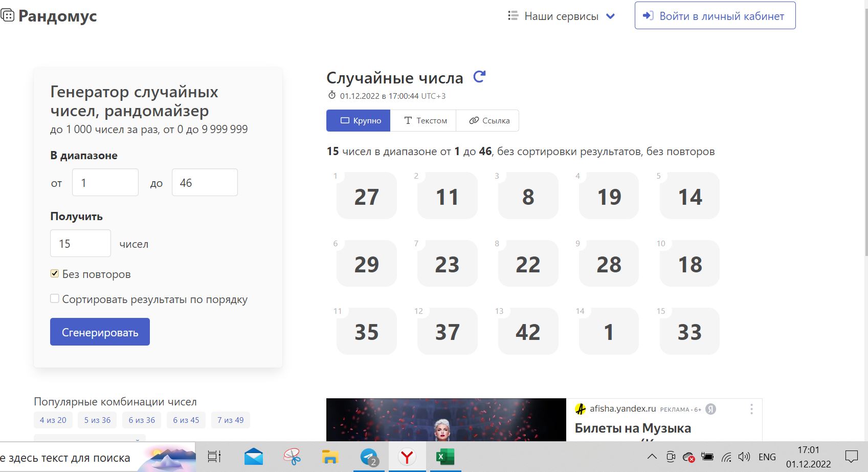Screen dimensions: 868x472
Task: Open Excel from the taskbar
Action: [x=445, y=457]
